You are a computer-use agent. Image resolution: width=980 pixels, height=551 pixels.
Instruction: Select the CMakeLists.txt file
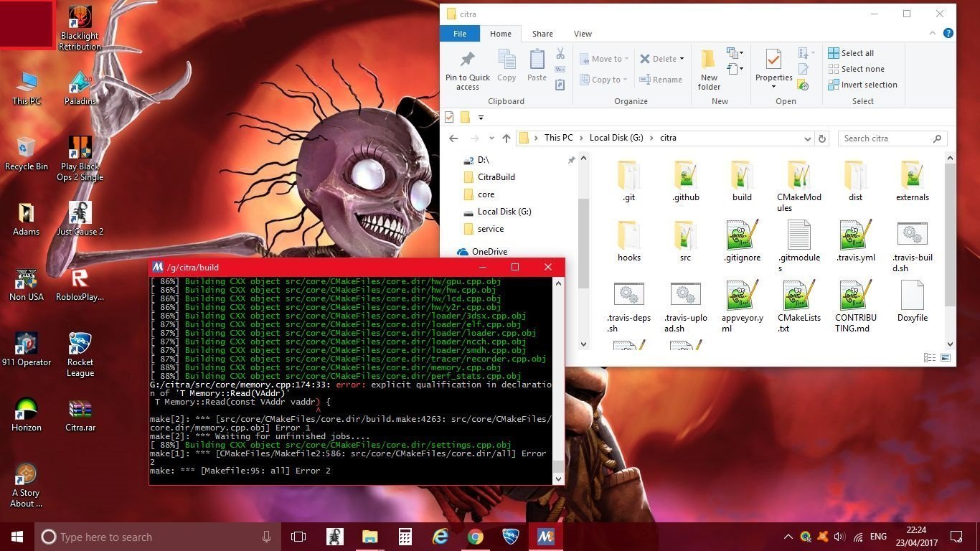click(x=798, y=307)
